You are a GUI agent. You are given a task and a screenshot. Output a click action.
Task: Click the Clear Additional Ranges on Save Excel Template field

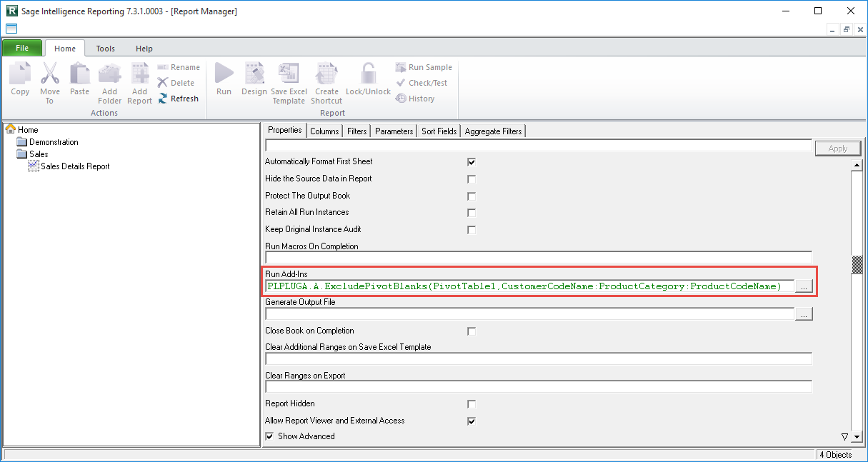coord(539,358)
